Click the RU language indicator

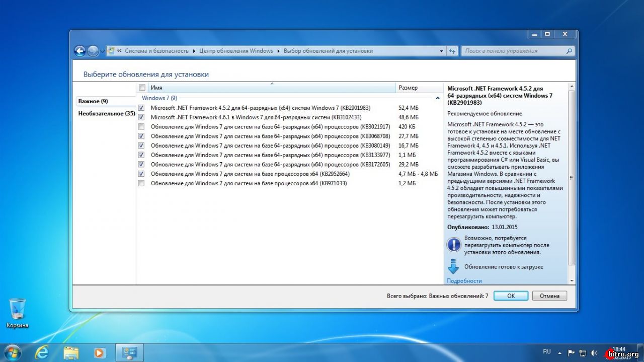(547, 351)
